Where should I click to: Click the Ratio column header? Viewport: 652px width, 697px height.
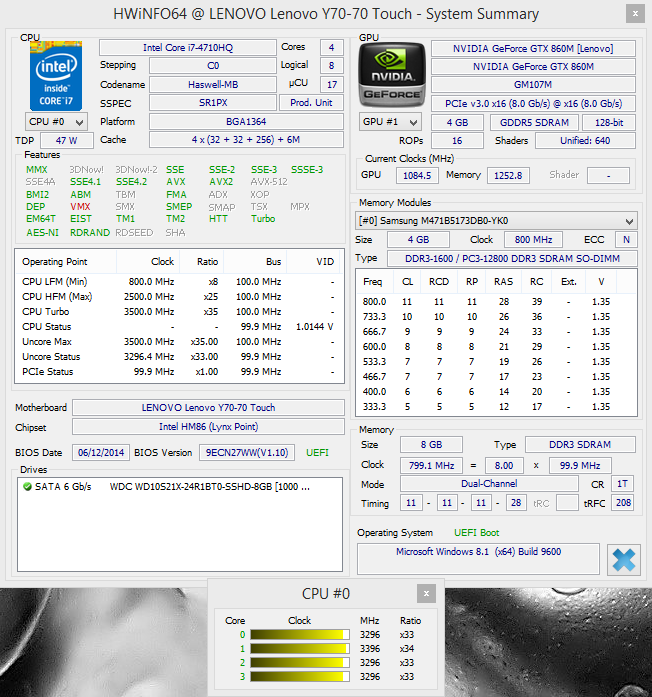pyautogui.click(x=202, y=262)
